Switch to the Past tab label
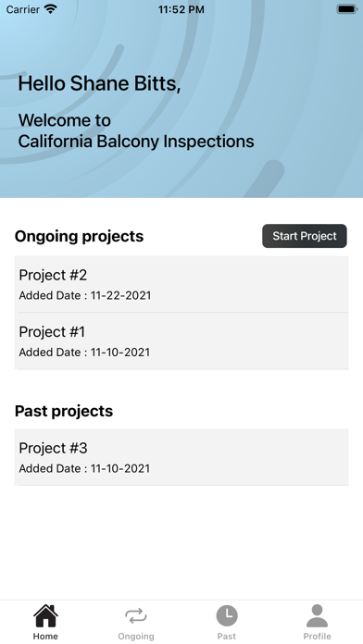363x644 pixels. [227, 637]
